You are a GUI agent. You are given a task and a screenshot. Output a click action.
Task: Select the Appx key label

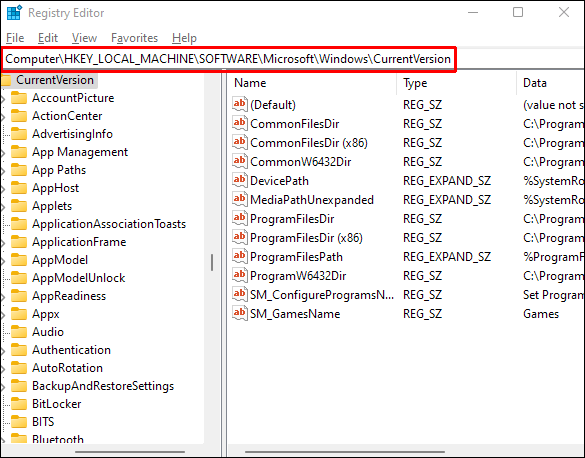(x=46, y=314)
